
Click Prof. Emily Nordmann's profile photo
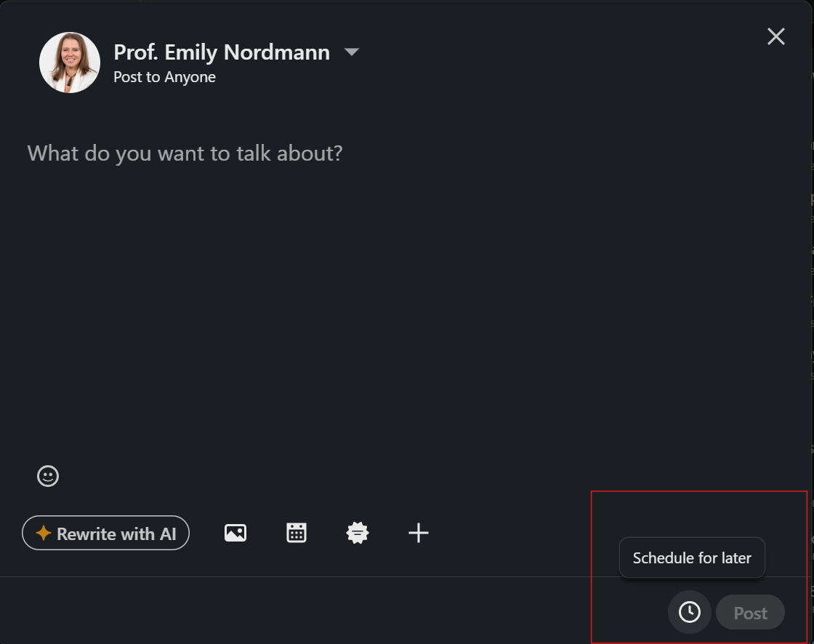click(x=70, y=63)
